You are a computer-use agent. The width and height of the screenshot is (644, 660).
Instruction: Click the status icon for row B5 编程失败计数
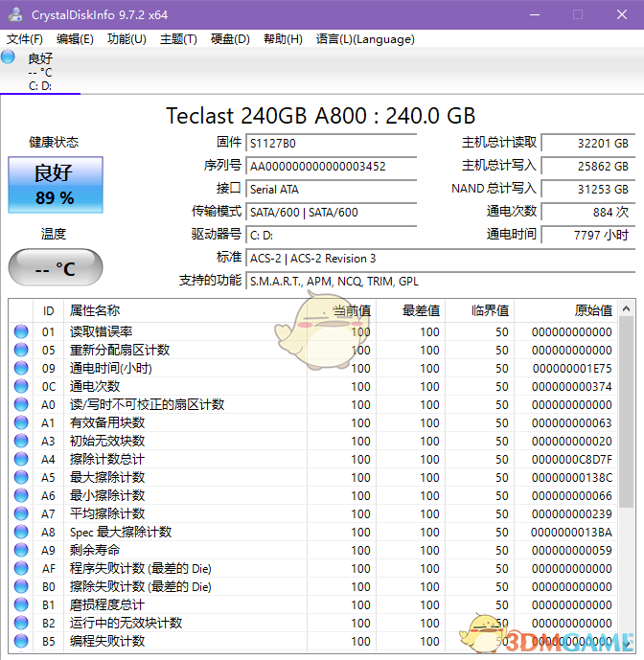pyautogui.click(x=21, y=641)
